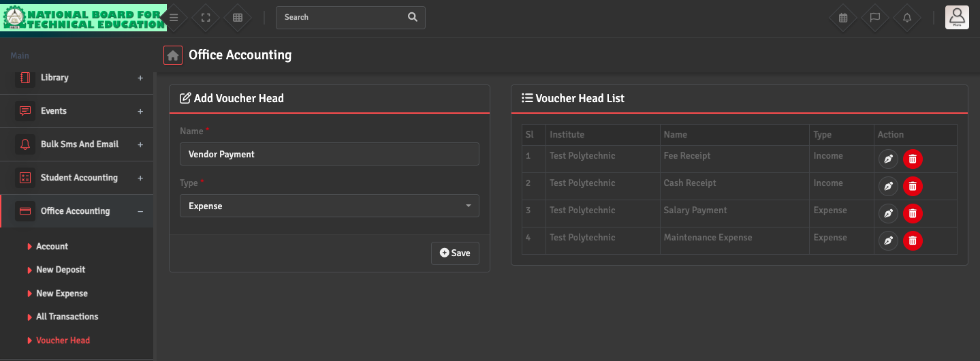Viewport: 980px width, 361px height.
Task: Enter fullscreen using the expand icon
Action: pos(206,18)
